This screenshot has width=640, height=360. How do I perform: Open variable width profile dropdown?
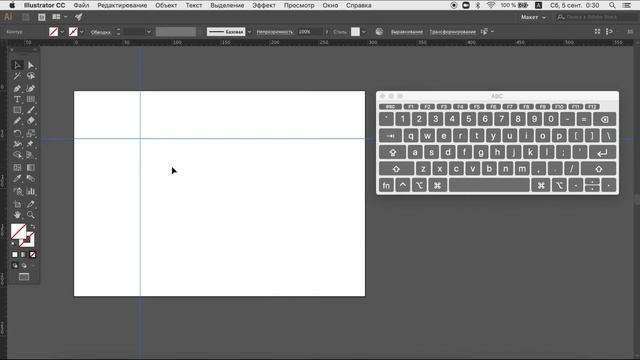point(176,32)
